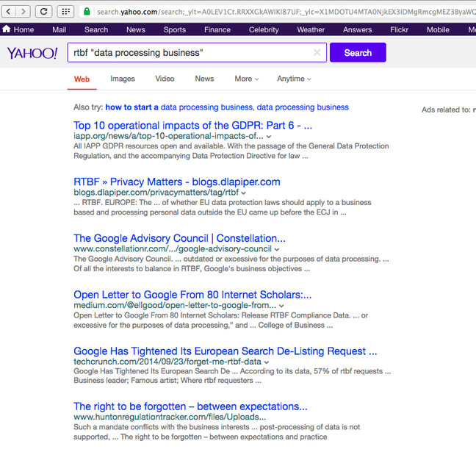Open Answers in top navigation
The height and width of the screenshot is (452, 476).
(x=357, y=30)
